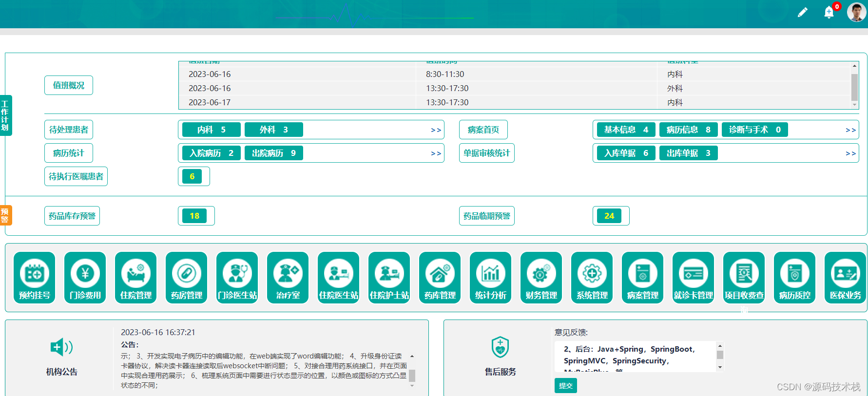Open the 病案管理 module icon
868x396 pixels.
click(642, 278)
